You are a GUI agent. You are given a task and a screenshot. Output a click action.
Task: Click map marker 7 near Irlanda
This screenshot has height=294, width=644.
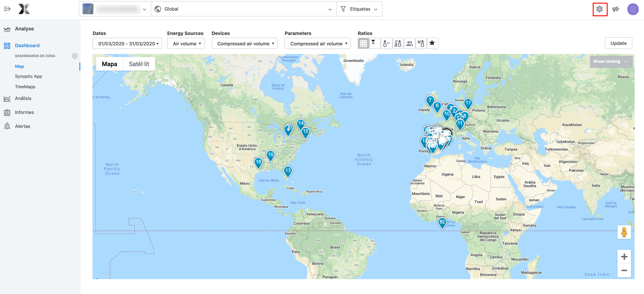click(x=430, y=101)
